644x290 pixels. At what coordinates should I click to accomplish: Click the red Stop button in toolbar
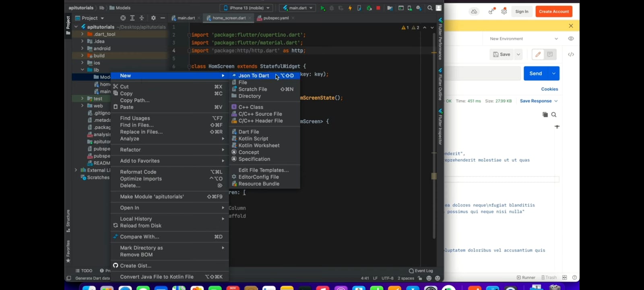pos(378,8)
